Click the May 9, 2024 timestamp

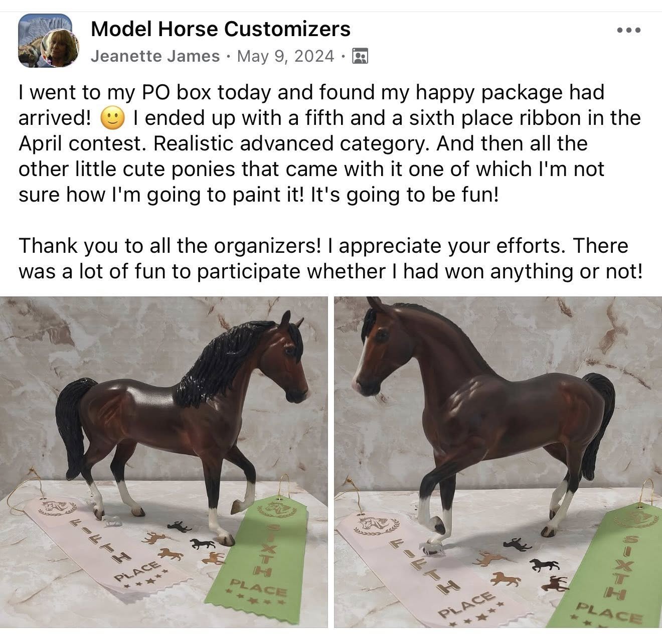285,56
